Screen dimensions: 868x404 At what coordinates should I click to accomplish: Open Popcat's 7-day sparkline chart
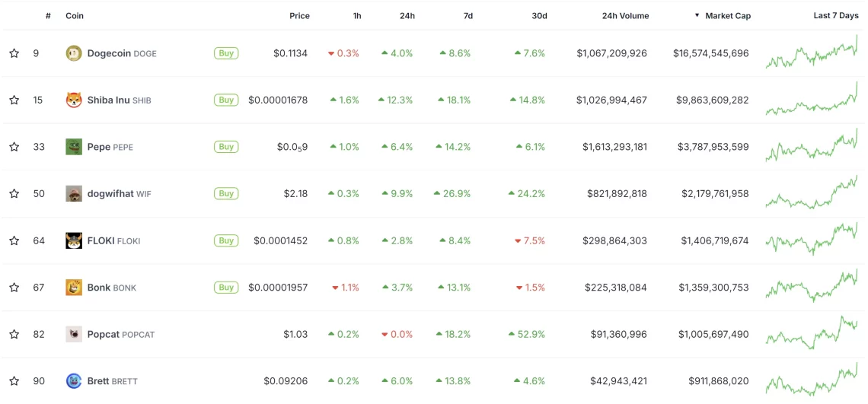pyautogui.click(x=812, y=332)
